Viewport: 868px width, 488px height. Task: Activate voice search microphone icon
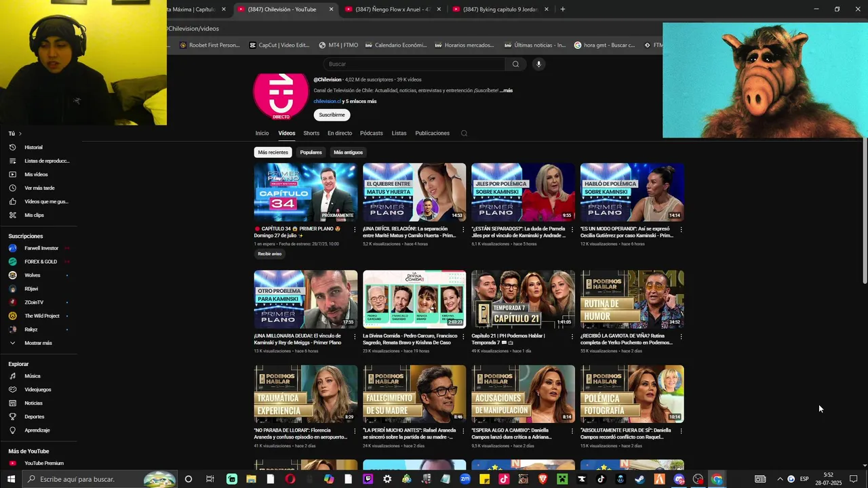(538, 64)
